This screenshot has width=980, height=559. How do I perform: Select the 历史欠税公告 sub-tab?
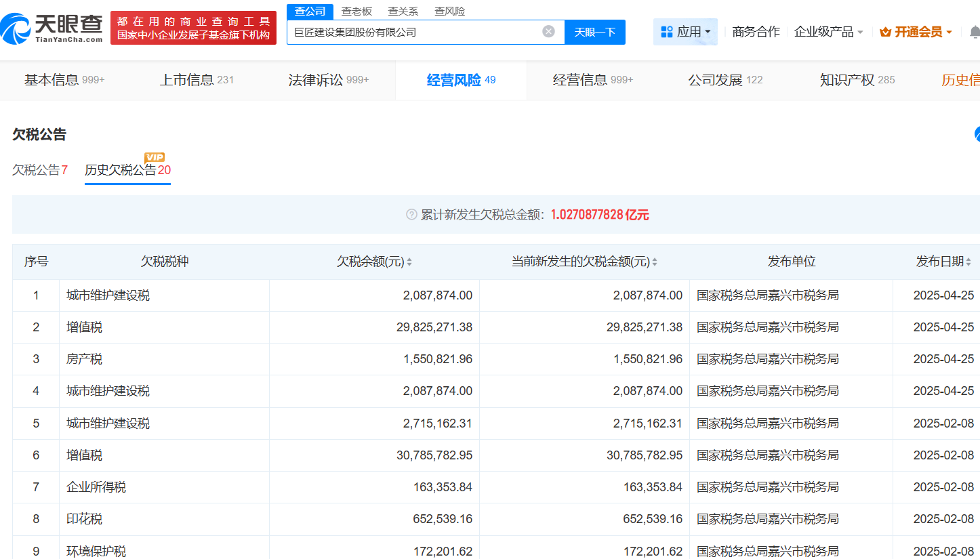(x=127, y=170)
